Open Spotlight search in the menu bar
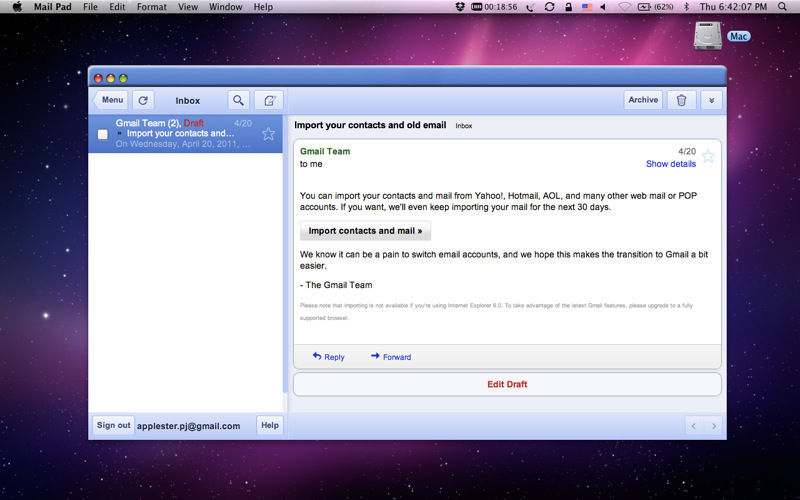 (x=782, y=7)
